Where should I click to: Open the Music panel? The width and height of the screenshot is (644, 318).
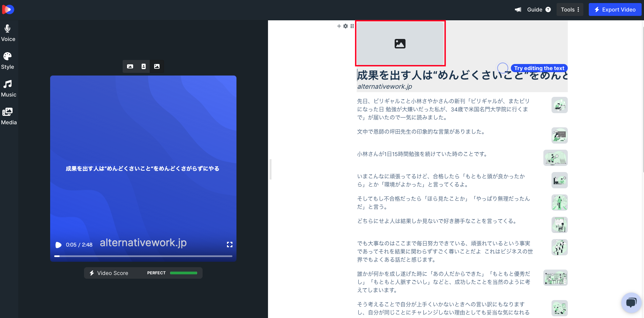8,89
